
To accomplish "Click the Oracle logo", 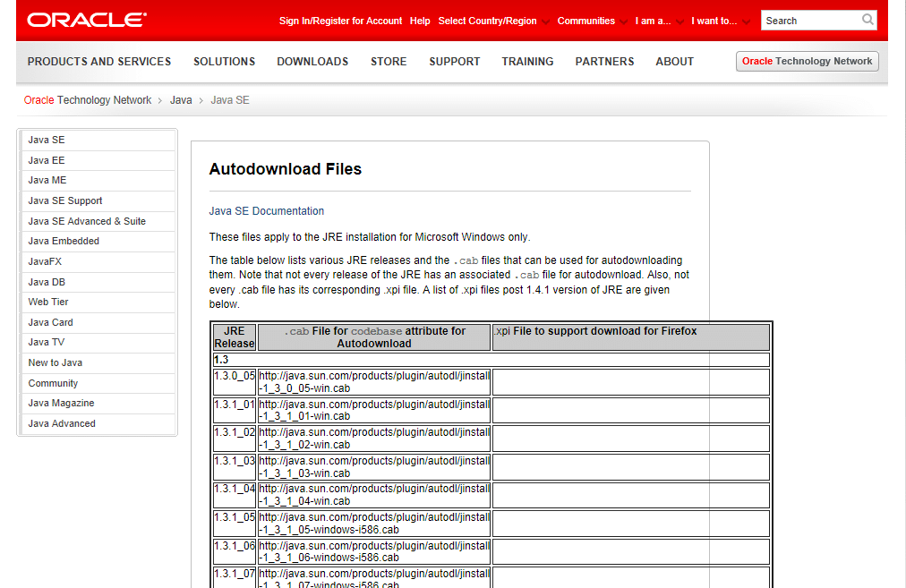I will point(87,21).
